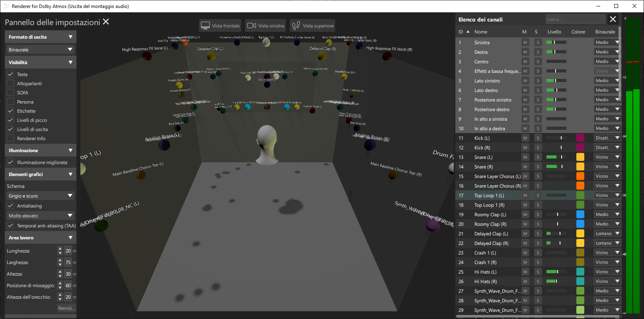Image resolution: width=644 pixels, height=319 pixels.
Task: Switch to Vista frontale view
Action: (x=221, y=26)
